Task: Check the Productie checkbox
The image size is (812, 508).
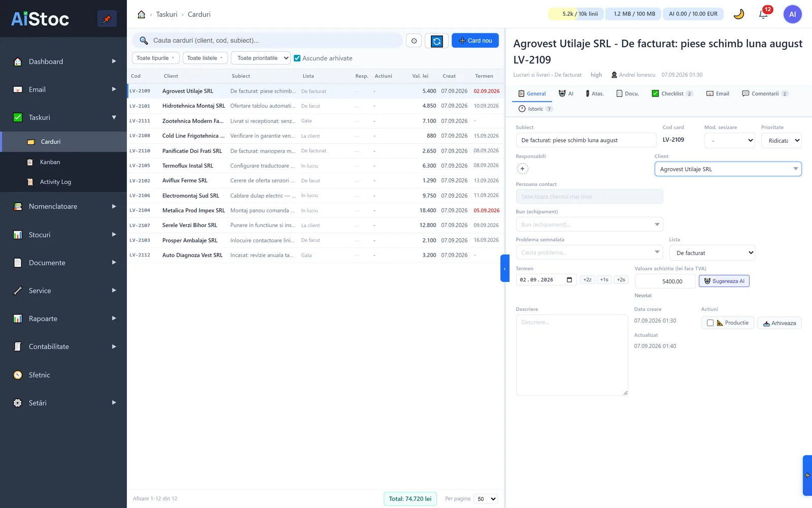Action: pos(710,323)
